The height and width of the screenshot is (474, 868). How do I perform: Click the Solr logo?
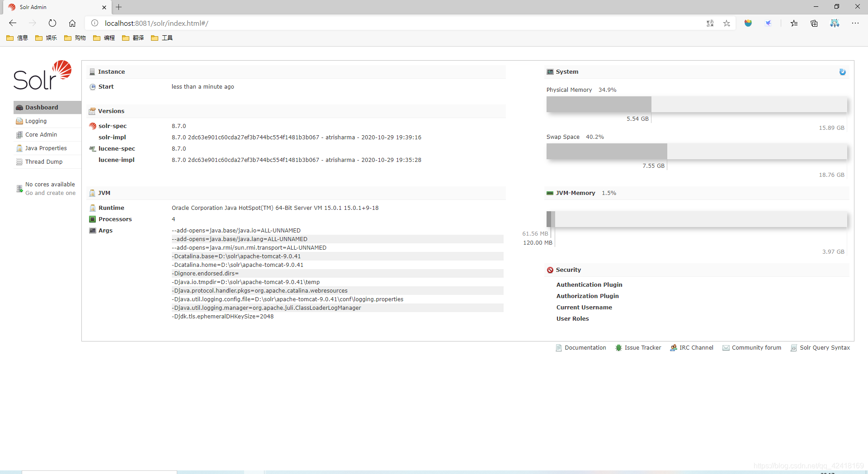click(x=42, y=75)
